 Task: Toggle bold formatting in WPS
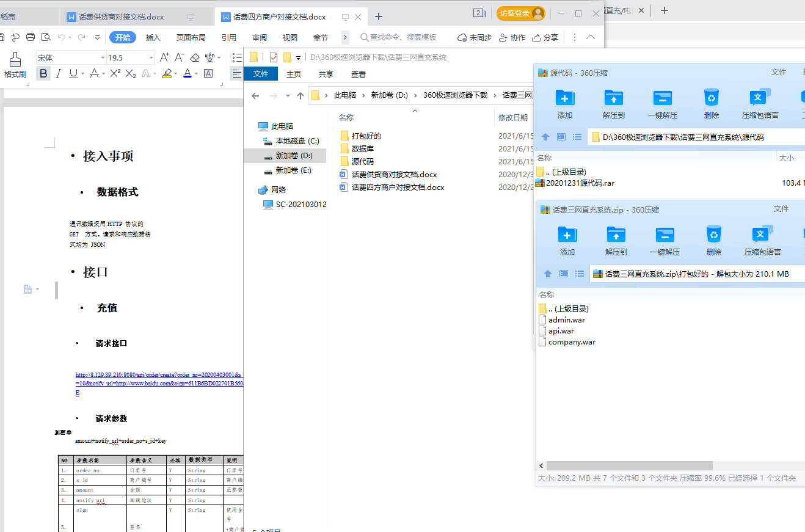point(43,73)
